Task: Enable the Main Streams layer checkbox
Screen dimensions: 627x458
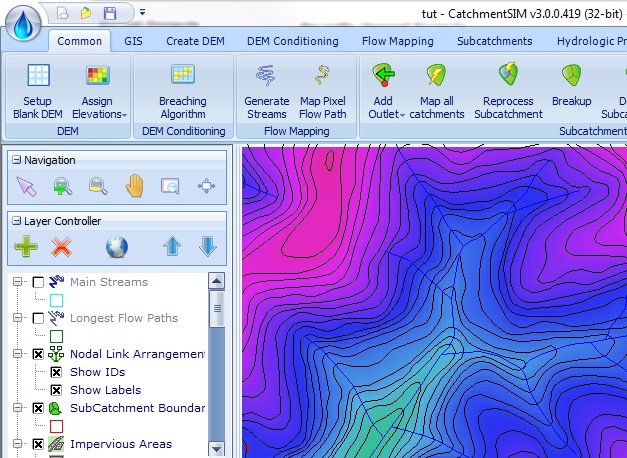Action: pos(38,282)
